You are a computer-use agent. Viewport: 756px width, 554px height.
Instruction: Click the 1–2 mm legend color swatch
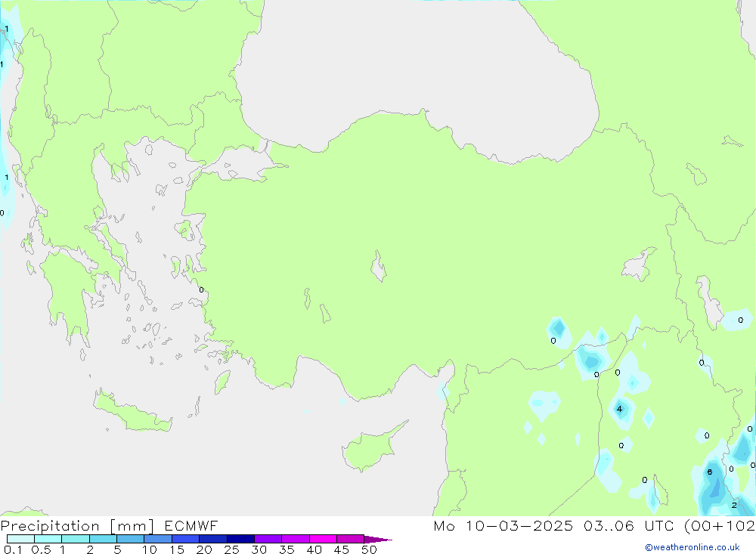(x=75, y=539)
